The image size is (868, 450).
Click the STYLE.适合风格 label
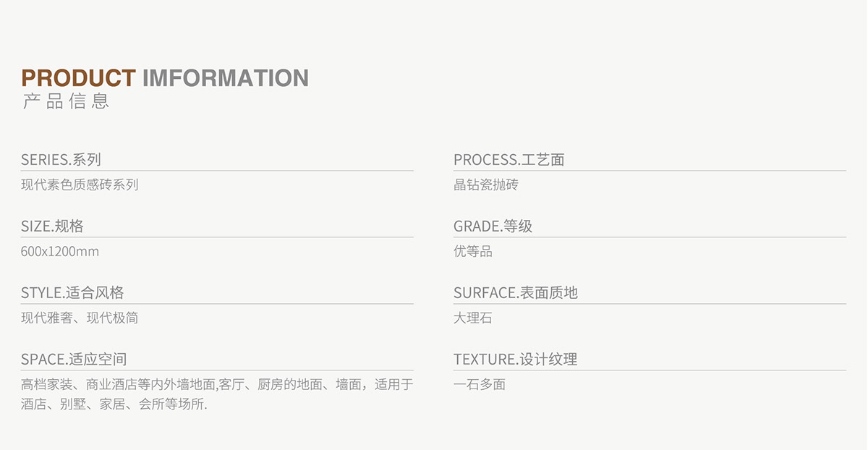72,293
